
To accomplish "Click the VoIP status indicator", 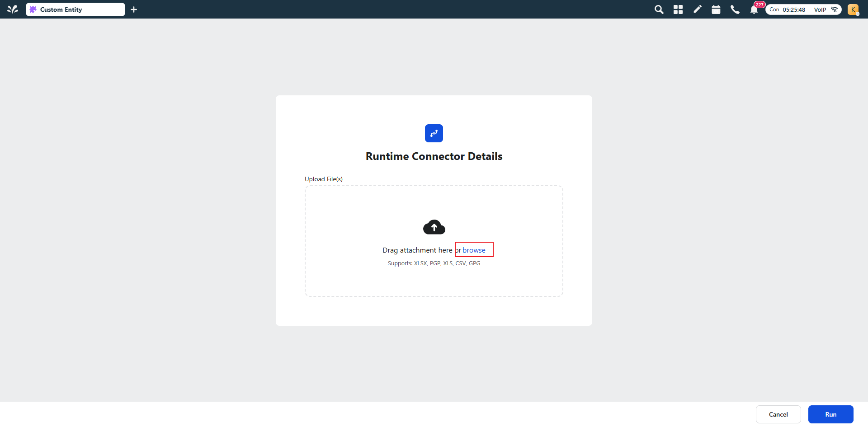I will click(x=826, y=9).
